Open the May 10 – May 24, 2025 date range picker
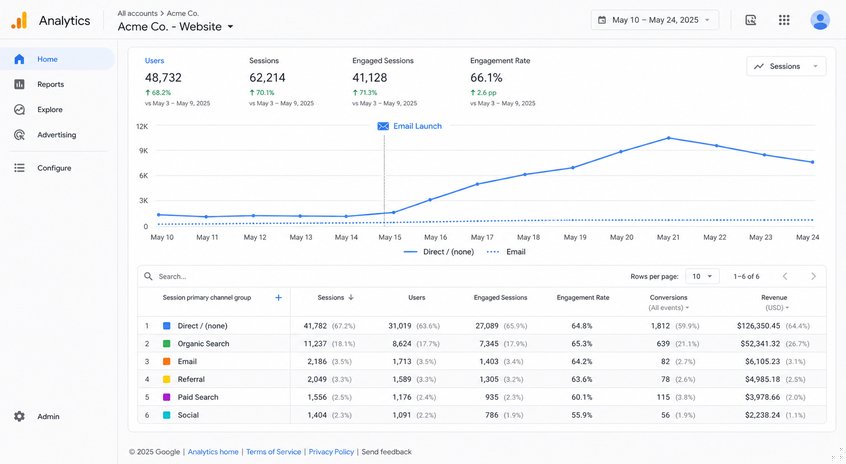Image resolution: width=846 pixels, height=464 pixels. click(x=655, y=20)
